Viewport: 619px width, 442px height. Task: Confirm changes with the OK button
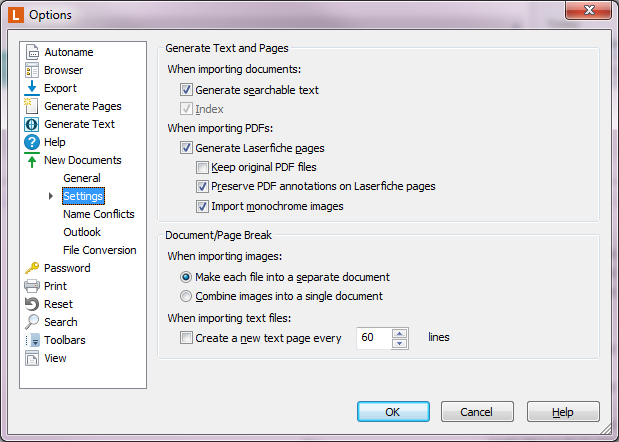393,412
